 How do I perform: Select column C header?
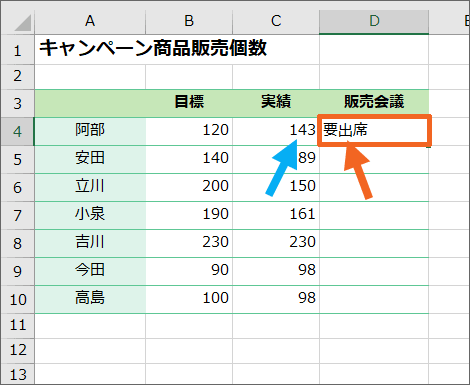276,21
